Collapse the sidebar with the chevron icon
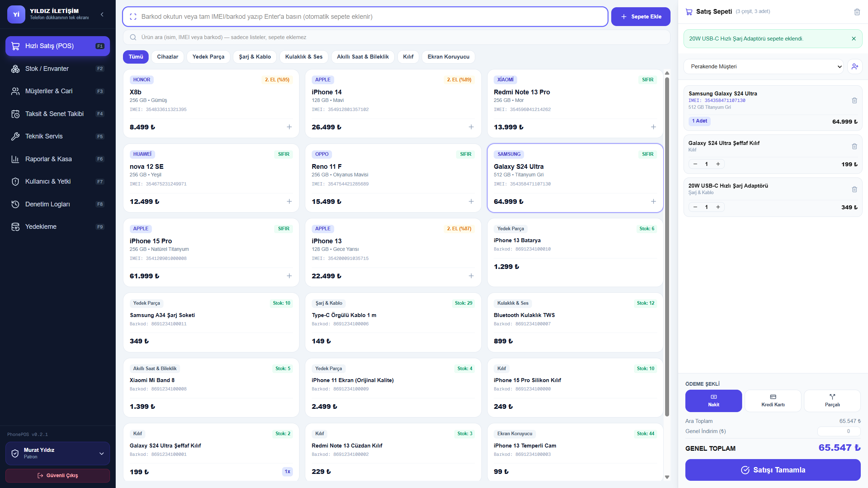 [x=102, y=14]
